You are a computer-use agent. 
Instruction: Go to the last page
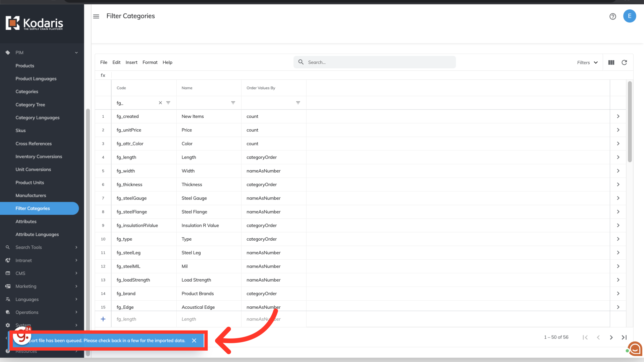coord(624,337)
